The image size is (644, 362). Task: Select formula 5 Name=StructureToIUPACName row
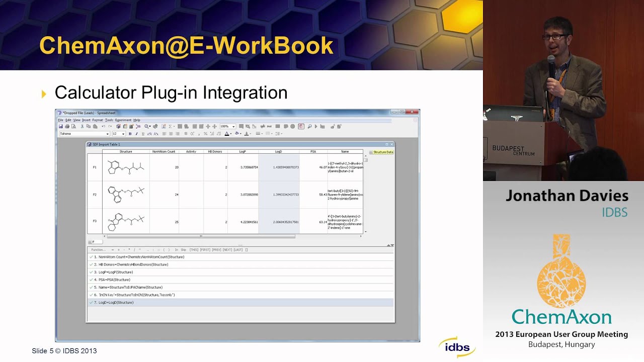[240, 287]
